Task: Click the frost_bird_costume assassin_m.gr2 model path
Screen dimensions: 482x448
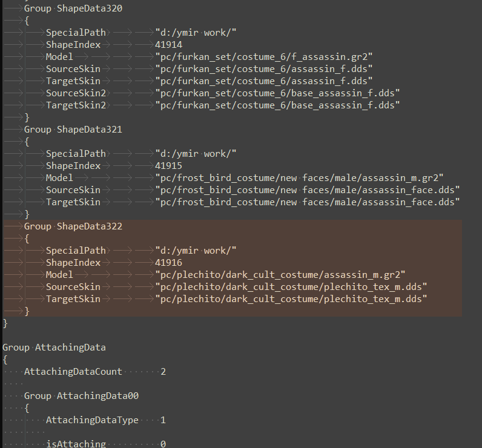Action: 299,178
